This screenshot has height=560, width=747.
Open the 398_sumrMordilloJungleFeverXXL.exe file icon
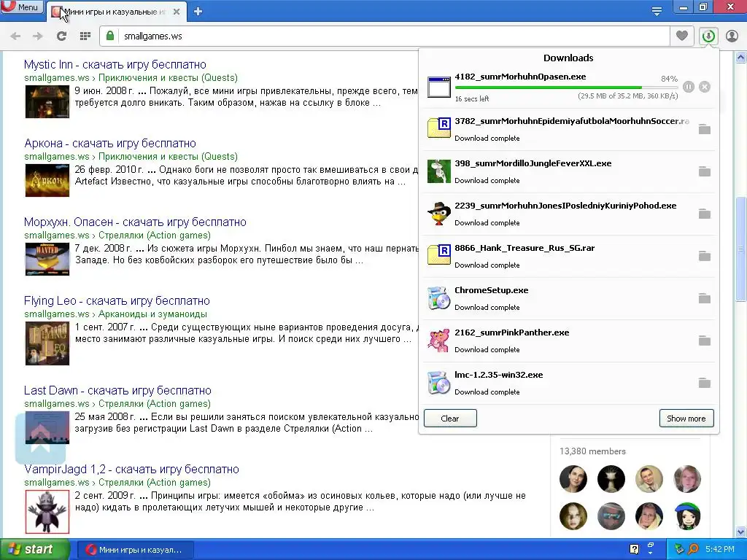(x=438, y=171)
